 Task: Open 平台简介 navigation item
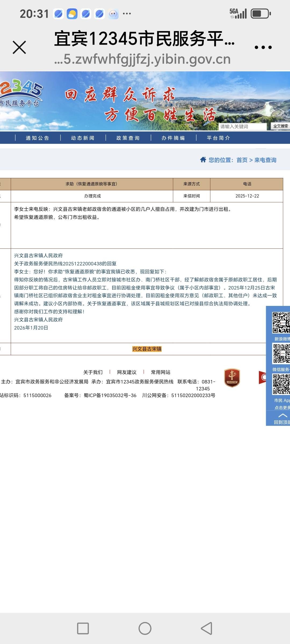(219, 138)
